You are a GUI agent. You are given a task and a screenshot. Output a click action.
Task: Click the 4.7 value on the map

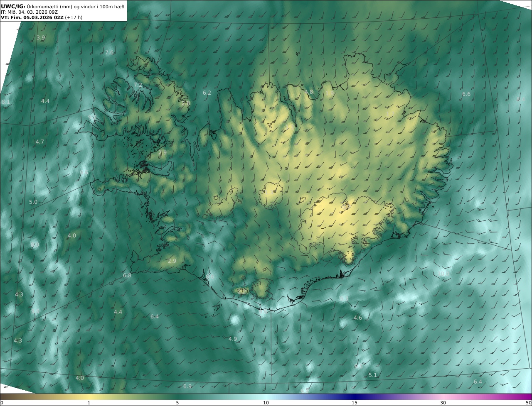click(39, 142)
